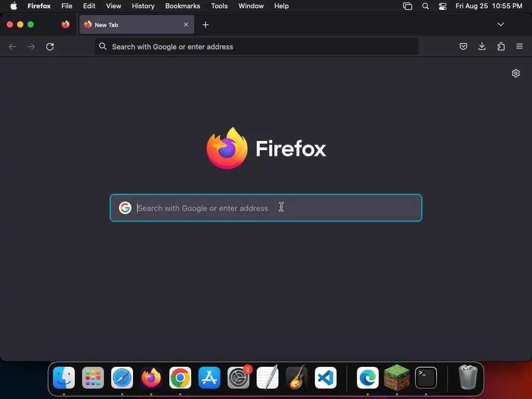Open the Help menu
Image resolution: width=532 pixels, height=399 pixels.
coord(281,6)
